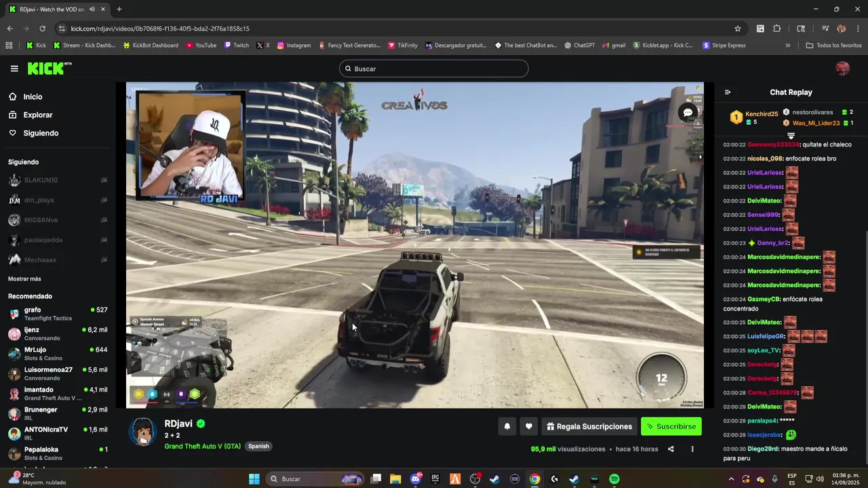
Task: Mute the tab via speaker icon
Action: tap(92, 9)
